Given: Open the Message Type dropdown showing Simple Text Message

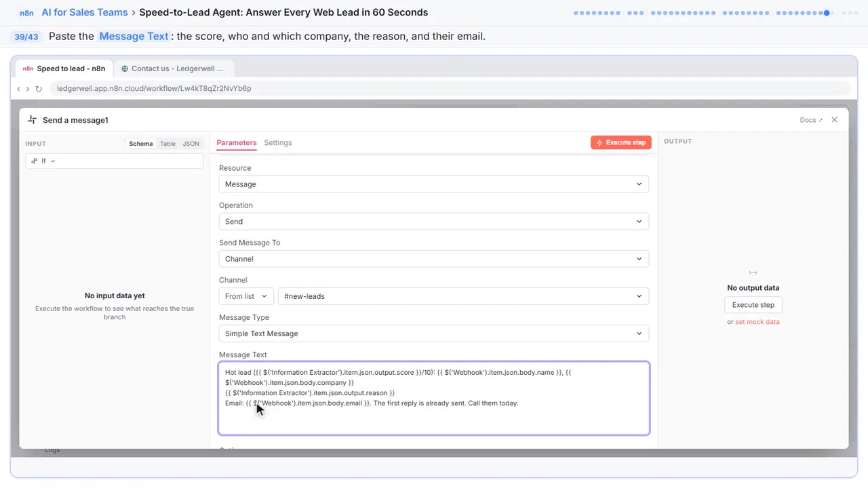Looking at the screenshot, I should pos(434,333).
